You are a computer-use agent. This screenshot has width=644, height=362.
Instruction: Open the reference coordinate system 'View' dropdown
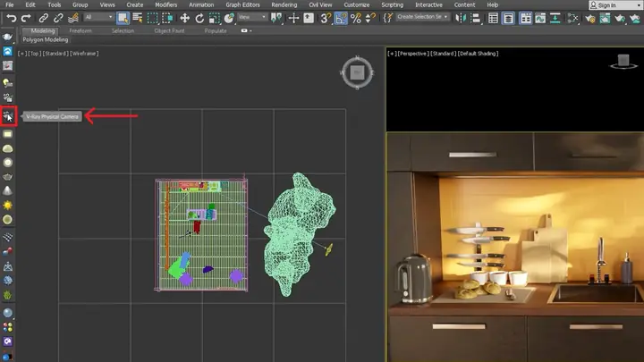tap(252, 17)
